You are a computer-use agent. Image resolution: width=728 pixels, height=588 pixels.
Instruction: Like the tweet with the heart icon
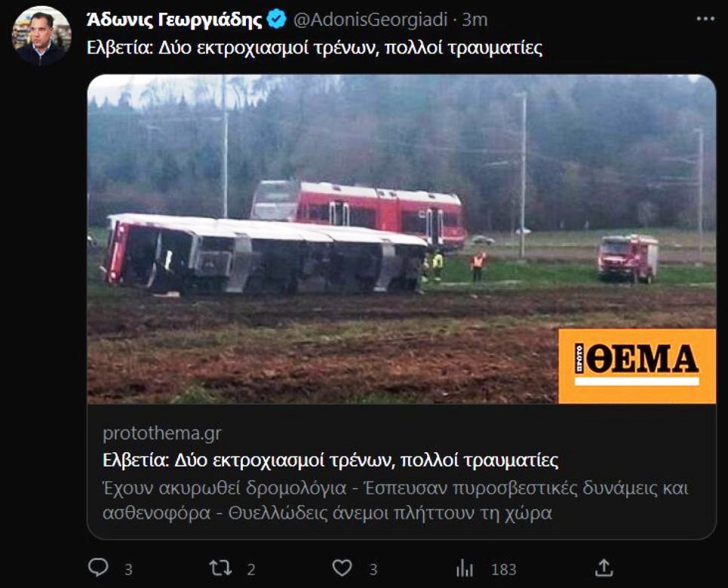pos(342,568)
